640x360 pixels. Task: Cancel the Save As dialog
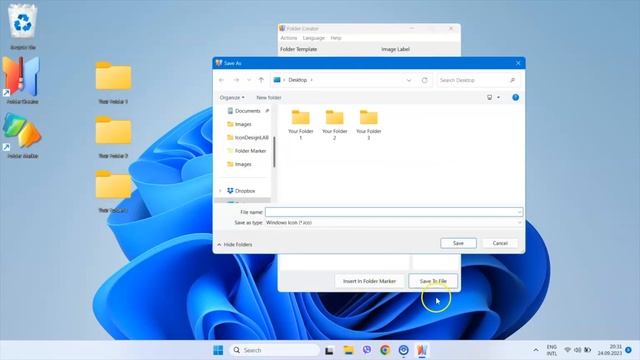(500, 243)
